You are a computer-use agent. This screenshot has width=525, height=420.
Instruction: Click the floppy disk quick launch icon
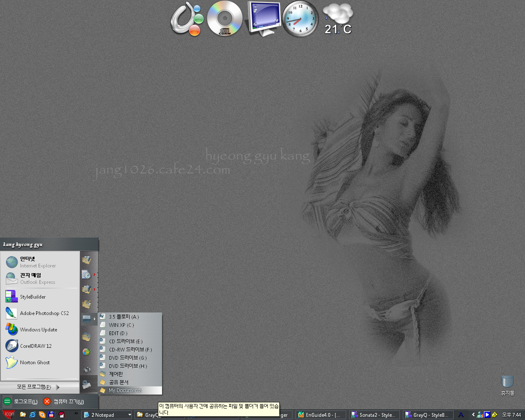(x=51, y=415)
